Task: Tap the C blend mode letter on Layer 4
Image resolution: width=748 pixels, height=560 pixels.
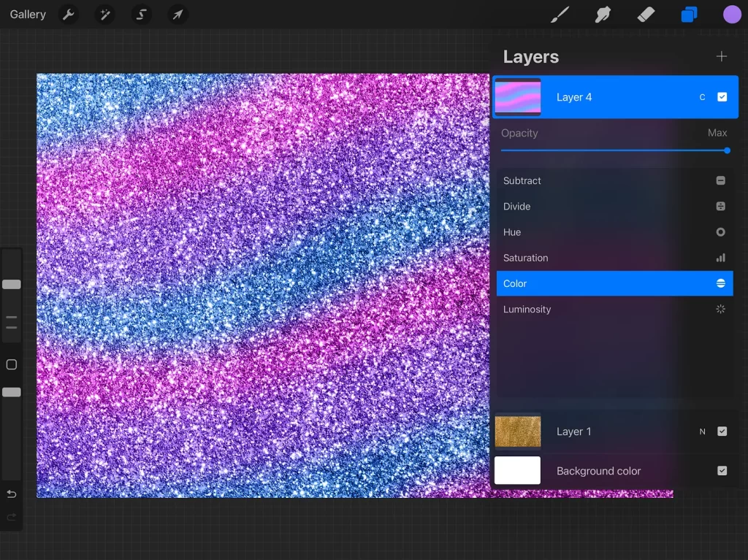Action: (x=702, y=97)
